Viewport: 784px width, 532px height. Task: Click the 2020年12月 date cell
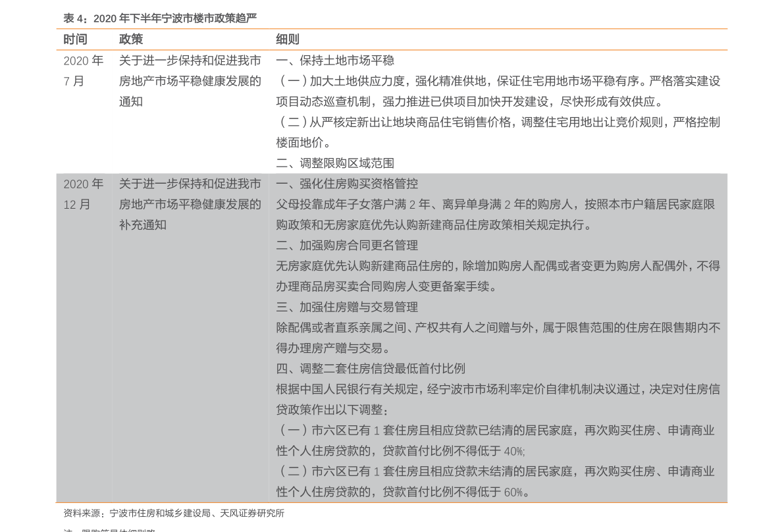(83, 194)
